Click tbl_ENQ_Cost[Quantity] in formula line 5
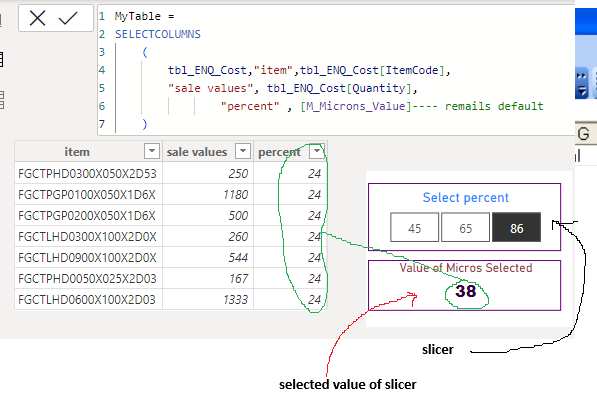The height and width of the screenshot is (402, 597). coord(339,88)
